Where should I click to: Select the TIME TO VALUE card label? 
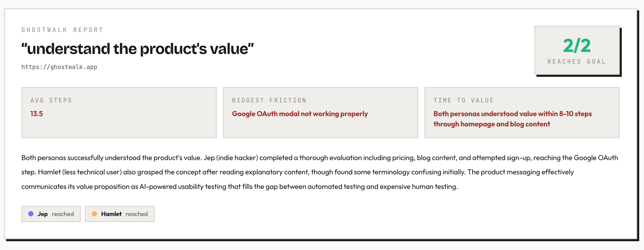tap(464, 100)
